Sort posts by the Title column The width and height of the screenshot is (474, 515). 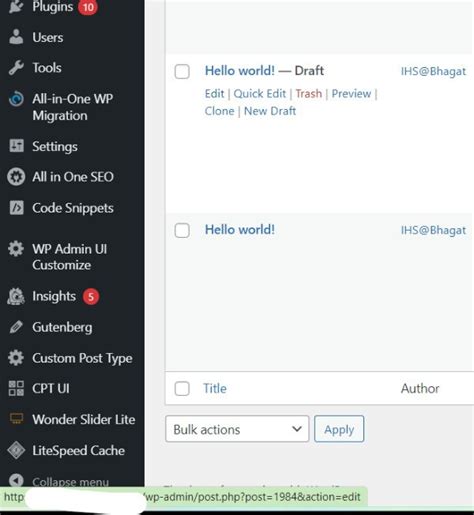[215, 388]
